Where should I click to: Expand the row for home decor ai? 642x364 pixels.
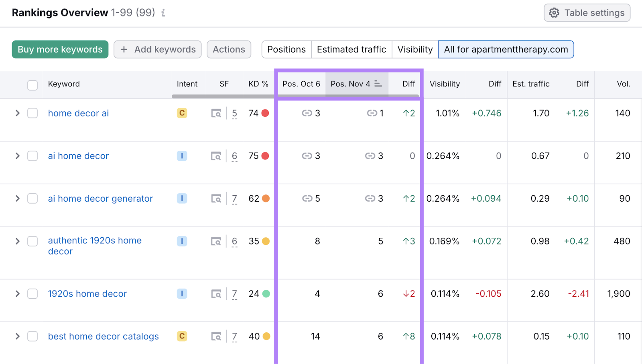click(x=17, y=113)
